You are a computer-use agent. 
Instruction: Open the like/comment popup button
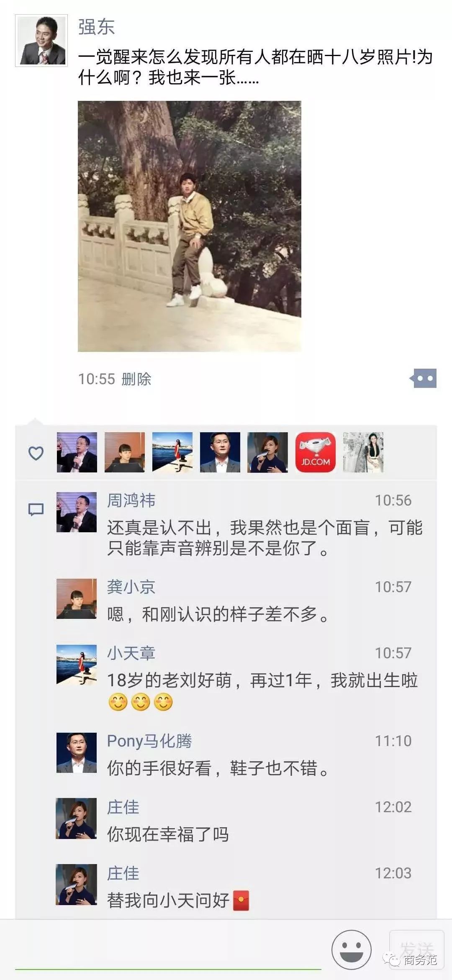[424, 378]
